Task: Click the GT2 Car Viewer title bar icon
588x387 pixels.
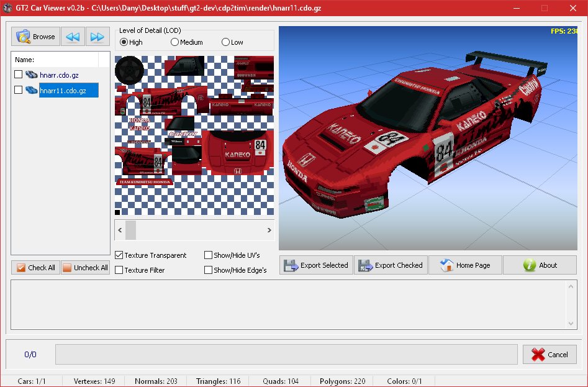Action: coord(7,8)
